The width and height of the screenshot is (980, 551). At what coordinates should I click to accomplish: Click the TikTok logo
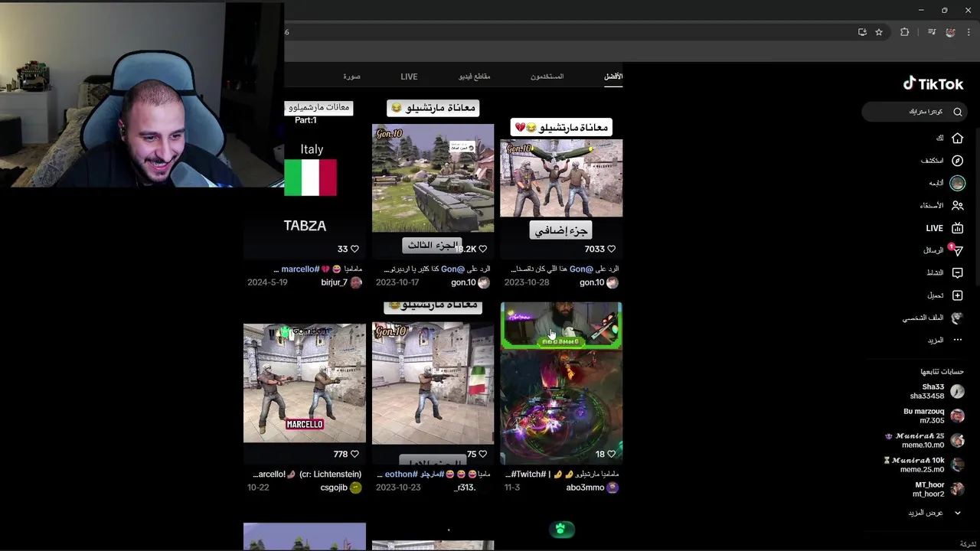point(933,83)
